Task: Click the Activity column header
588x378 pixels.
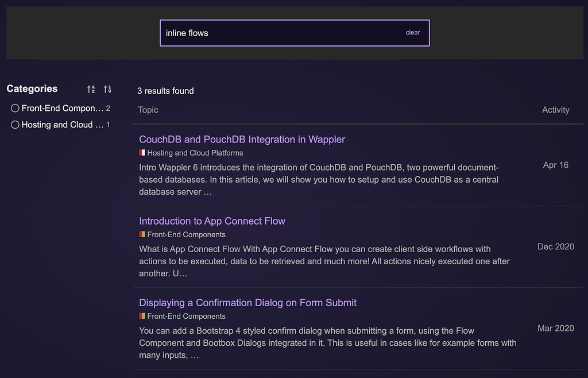Action: pyautogui.click(x=555, y=110)
